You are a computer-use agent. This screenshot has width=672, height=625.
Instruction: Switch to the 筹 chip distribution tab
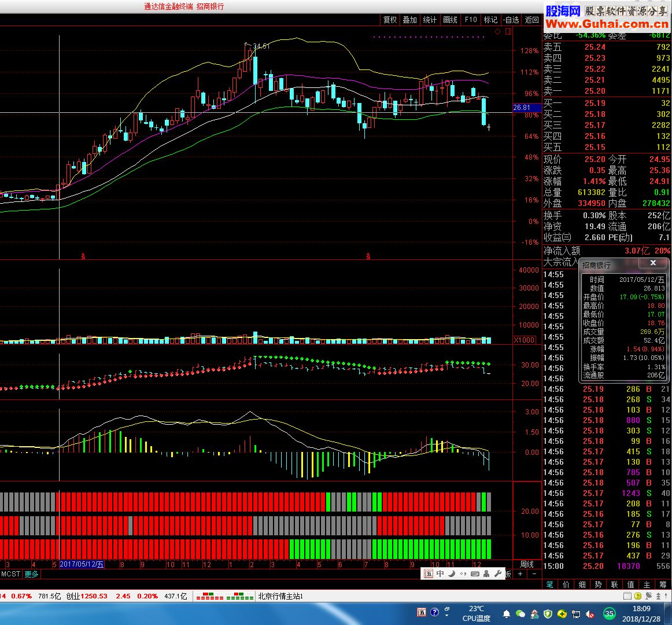point(663,584)
